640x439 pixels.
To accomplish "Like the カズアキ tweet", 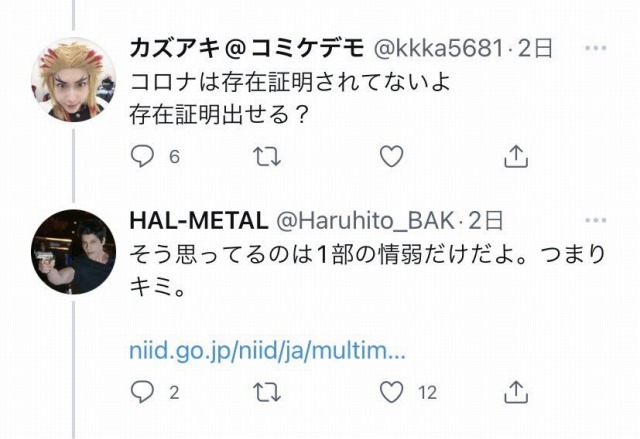I will [x=391, y=156].
